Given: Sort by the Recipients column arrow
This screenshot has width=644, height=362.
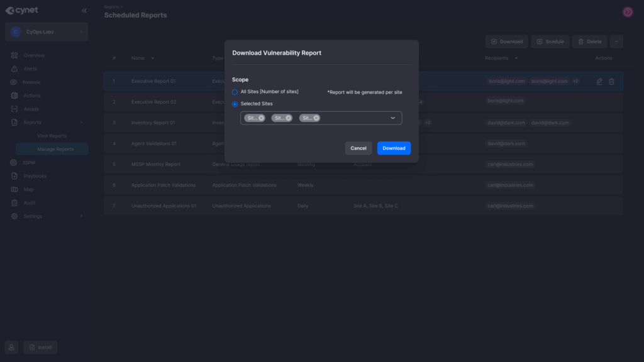Looking at the screenshot, I should 516,58.
